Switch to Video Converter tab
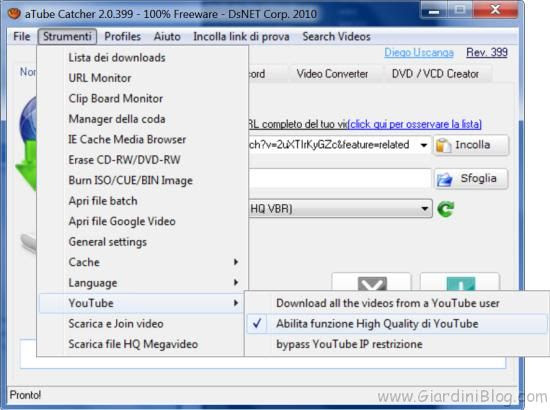The height and width of the screenshot is (410, 550). pyautogui.click(x=332, y=74)
